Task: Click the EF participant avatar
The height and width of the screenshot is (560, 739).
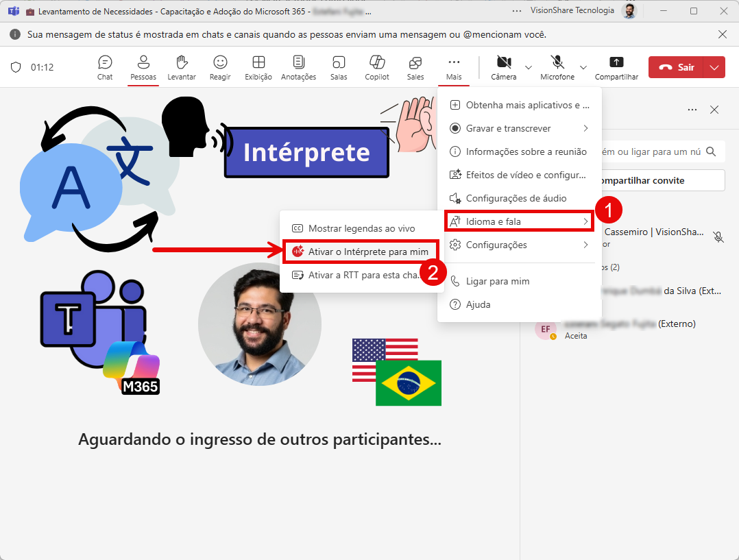Action: (545, 328)
